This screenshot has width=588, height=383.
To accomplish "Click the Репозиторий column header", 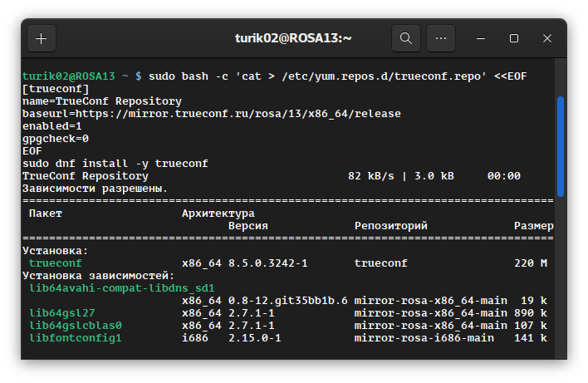I will coord(390,226).
